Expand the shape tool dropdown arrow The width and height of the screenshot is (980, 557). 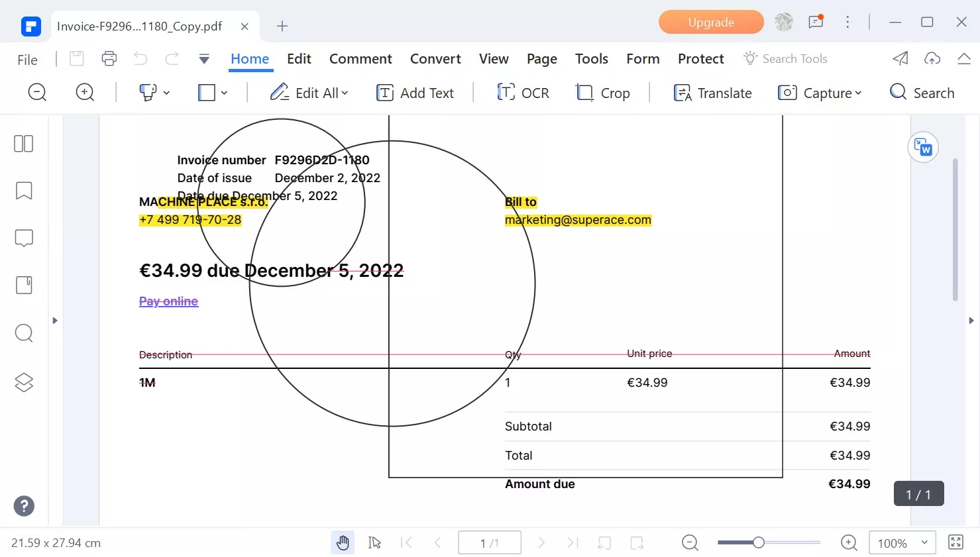pos(224,93)
